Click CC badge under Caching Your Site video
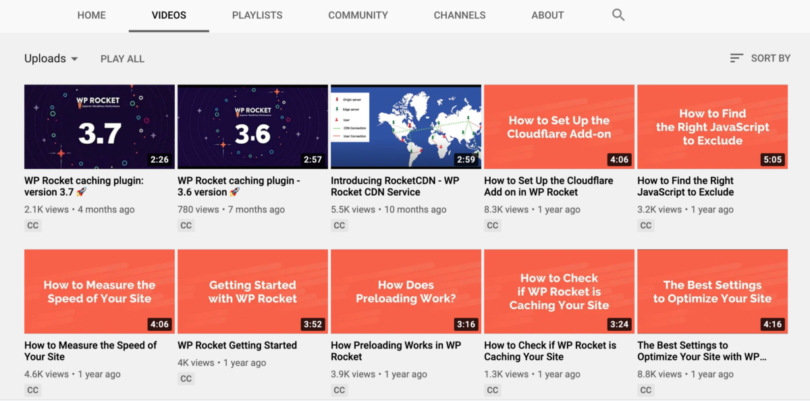 point(493,390)
